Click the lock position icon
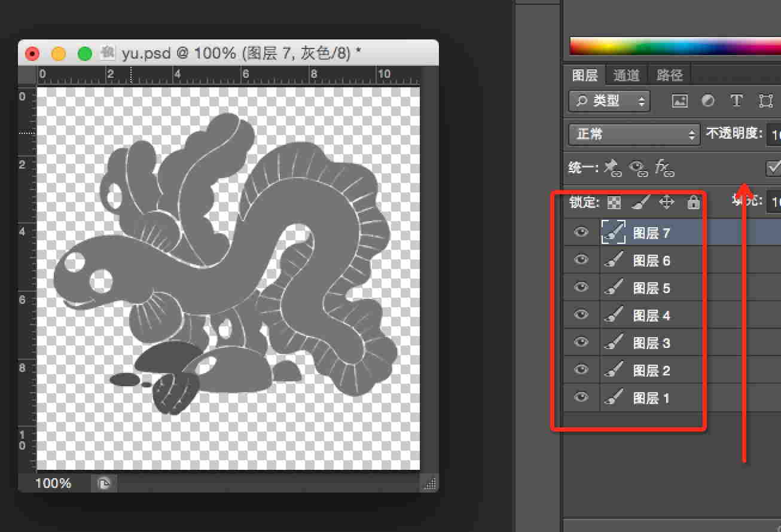Screen dimensions: 781x532 click(666, 203)
